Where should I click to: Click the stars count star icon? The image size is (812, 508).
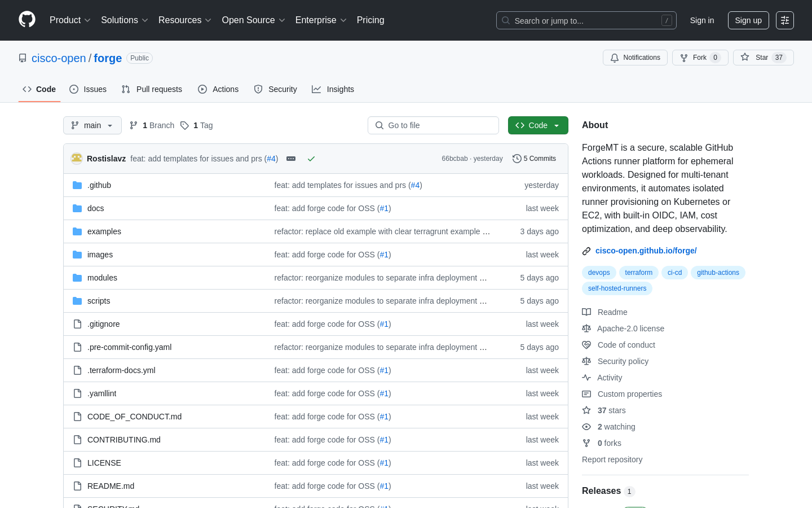586,410
